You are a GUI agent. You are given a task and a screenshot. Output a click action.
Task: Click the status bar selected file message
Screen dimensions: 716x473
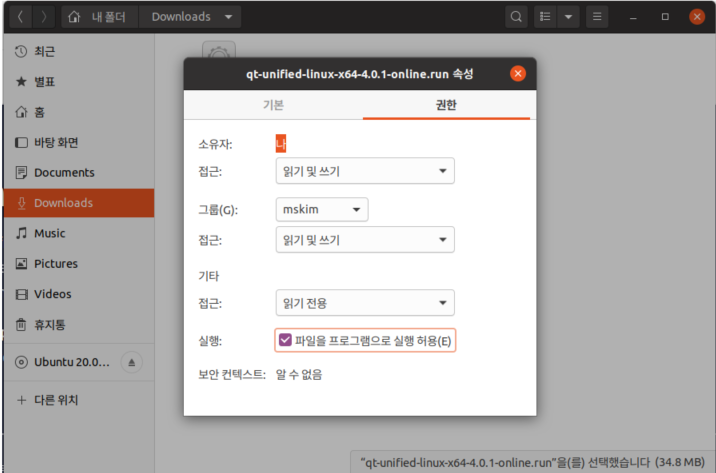[532, 462]
